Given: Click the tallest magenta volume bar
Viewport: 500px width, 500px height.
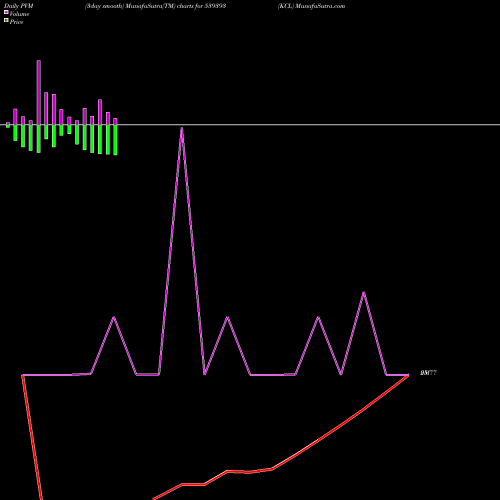Looking at the screenshot, I should point(39,93).
